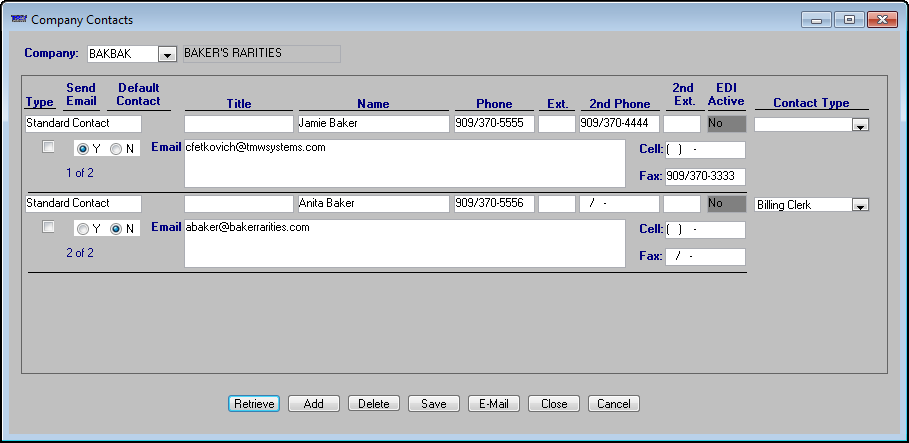Maximize the Company Contacts window
The image size is (909, 443).
coord(849,20)
